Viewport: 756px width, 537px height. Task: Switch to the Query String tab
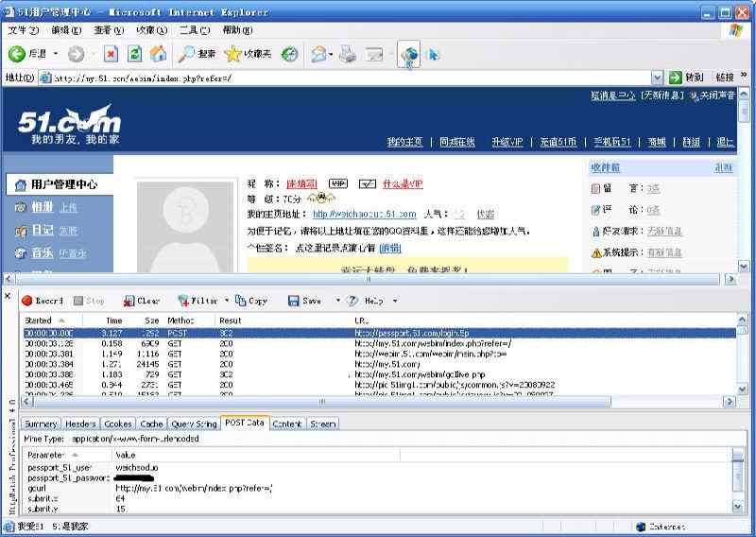pos(194,424)
